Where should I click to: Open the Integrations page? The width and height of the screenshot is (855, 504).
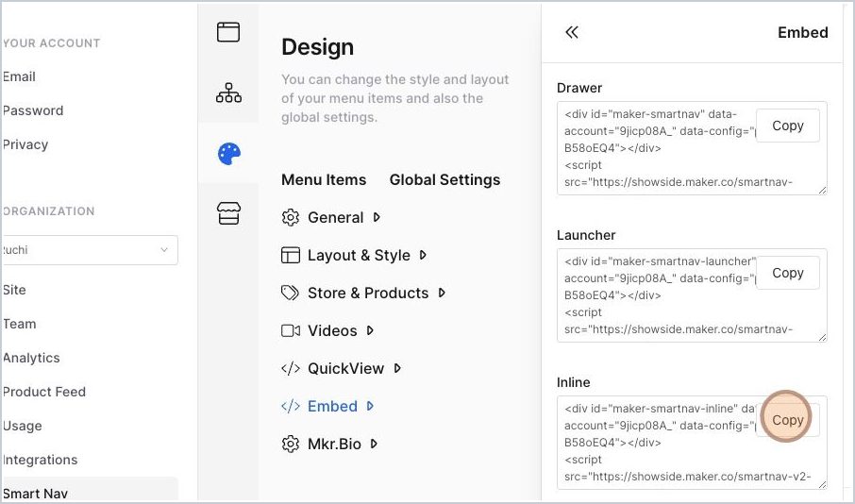pyautogui.click(x=40, y=460)
